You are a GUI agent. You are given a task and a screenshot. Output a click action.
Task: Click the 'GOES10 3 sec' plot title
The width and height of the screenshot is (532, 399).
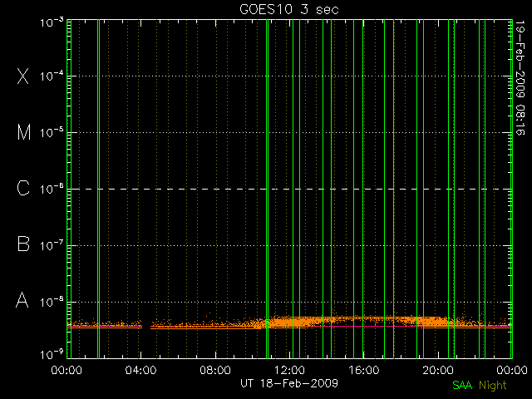click(x=289, y=9)
